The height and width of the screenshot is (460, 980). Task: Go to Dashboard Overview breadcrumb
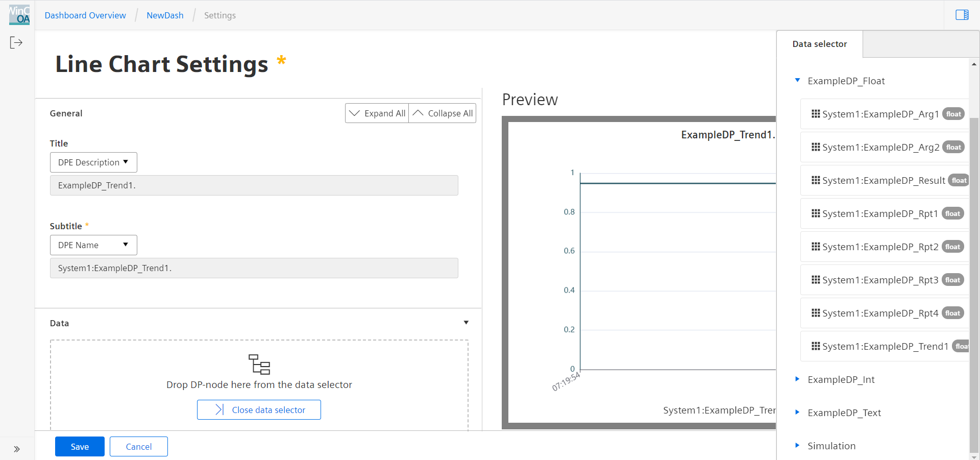click(85, 15)
